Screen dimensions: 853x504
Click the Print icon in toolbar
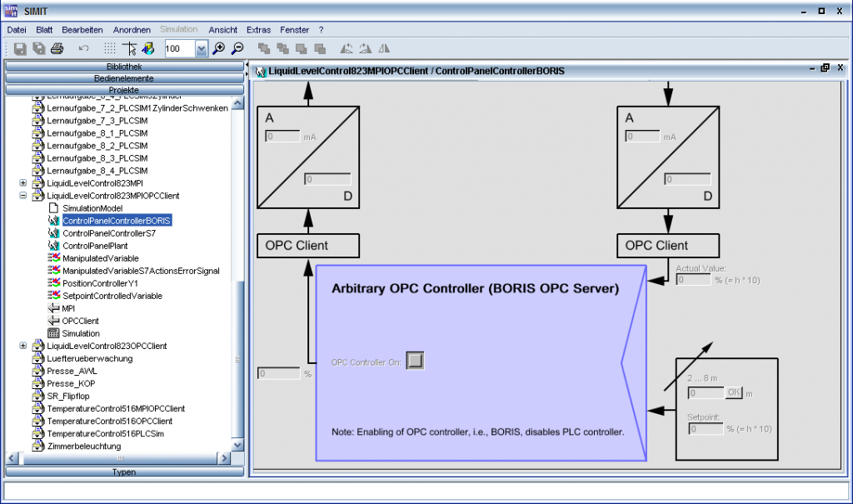pos(57,49)
